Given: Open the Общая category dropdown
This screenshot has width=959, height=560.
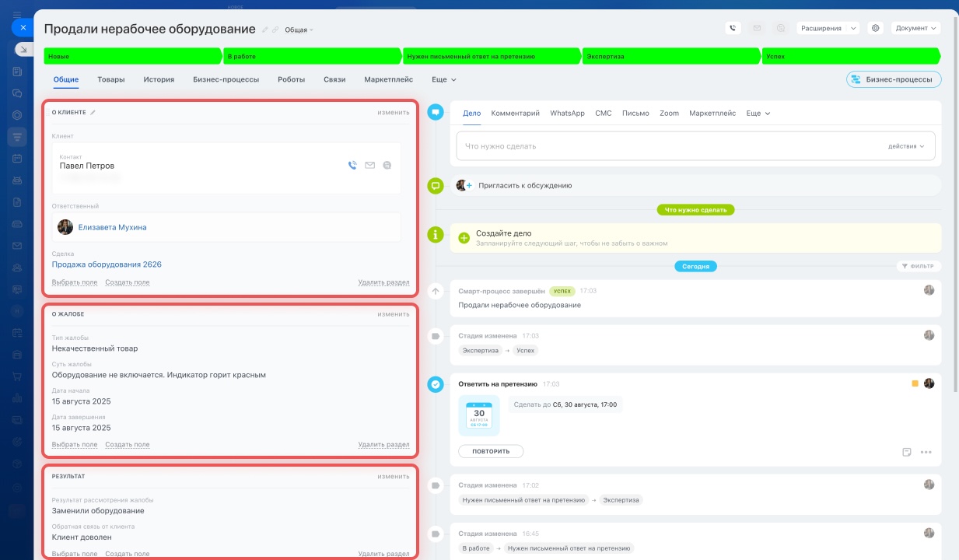Looking at the screenshot, I should click(299, 30).
